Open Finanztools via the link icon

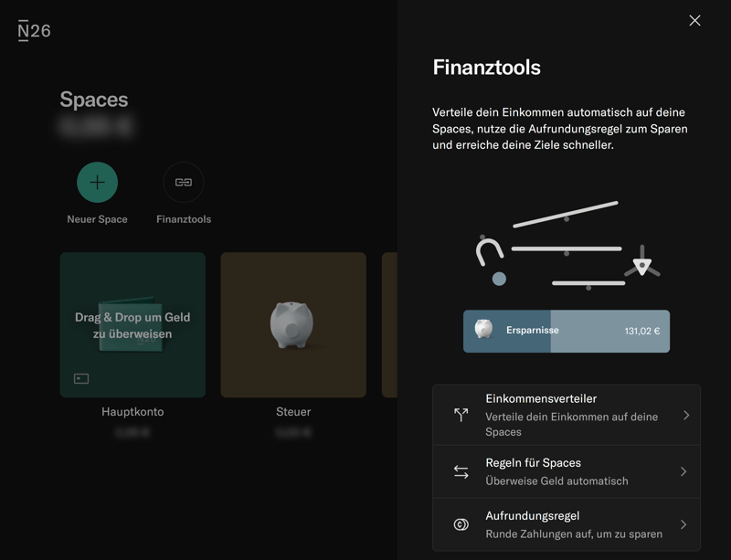[183, 182]
